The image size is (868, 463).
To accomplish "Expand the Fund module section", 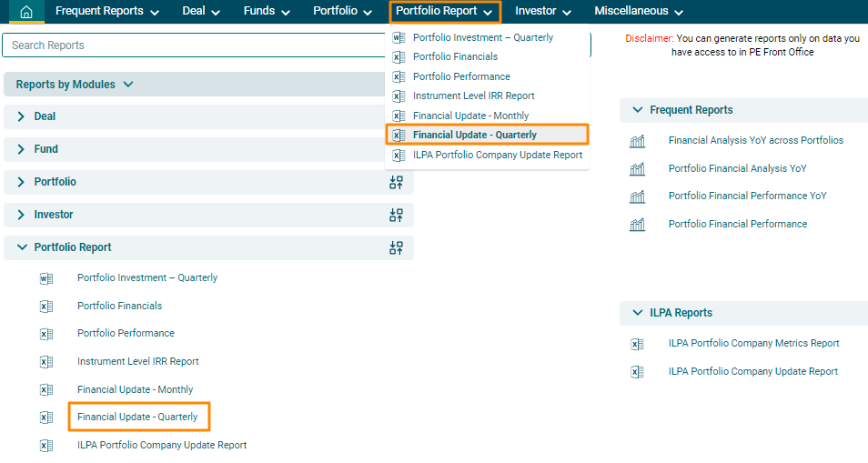I will point(22,149).
